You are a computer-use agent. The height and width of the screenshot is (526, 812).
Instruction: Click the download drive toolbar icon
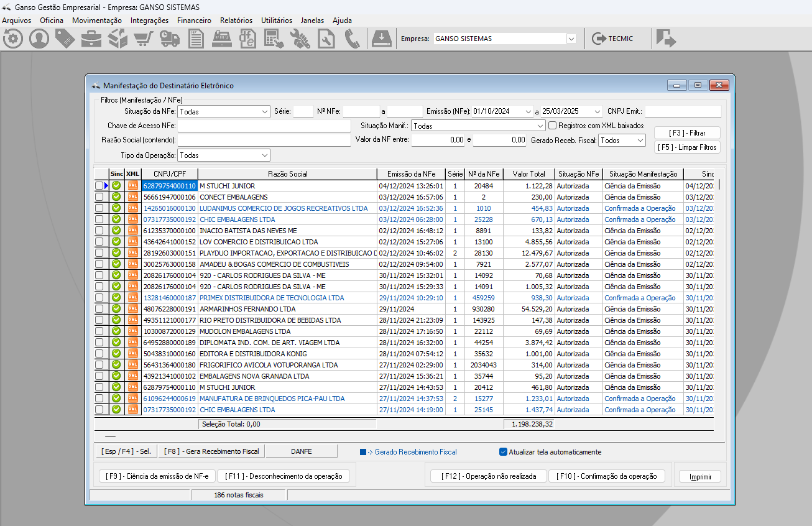(381, 39)
